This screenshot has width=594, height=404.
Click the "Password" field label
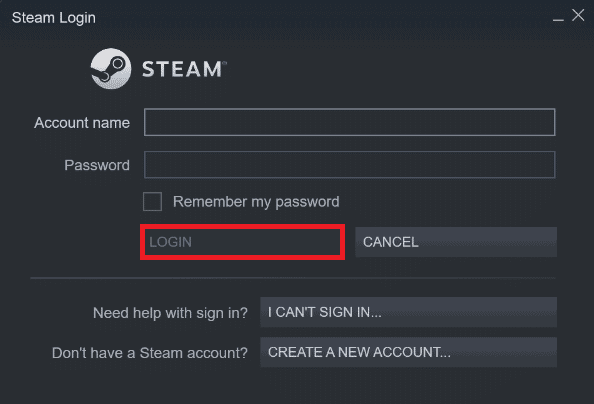point(97,165)
